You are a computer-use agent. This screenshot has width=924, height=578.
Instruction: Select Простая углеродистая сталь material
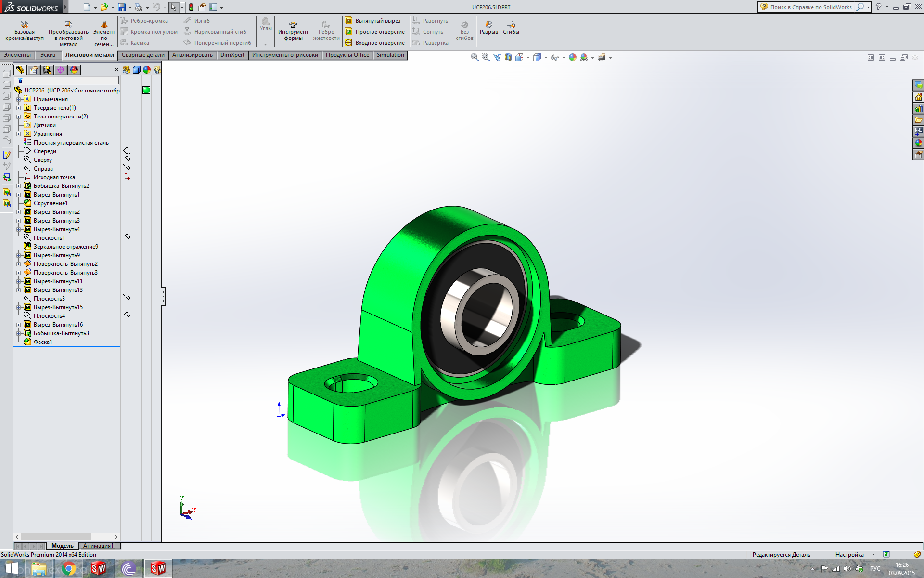coord(66,143)
